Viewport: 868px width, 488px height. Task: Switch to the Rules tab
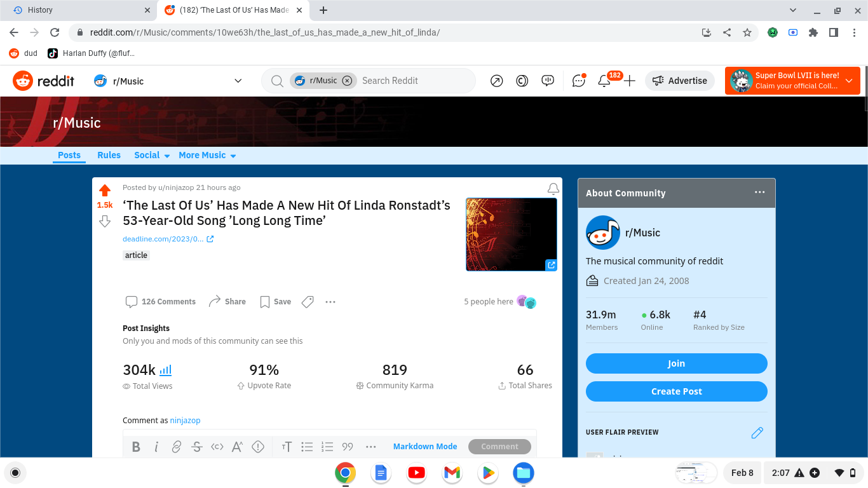point(109,155)
